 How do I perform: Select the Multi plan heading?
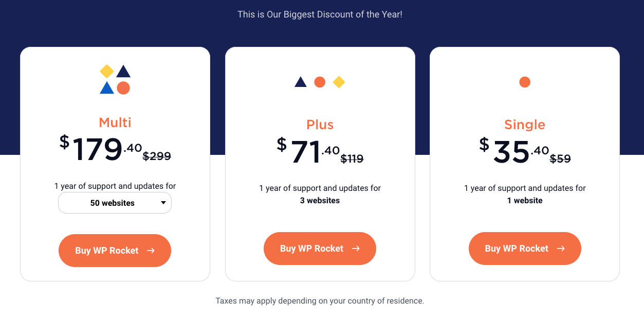115,122
